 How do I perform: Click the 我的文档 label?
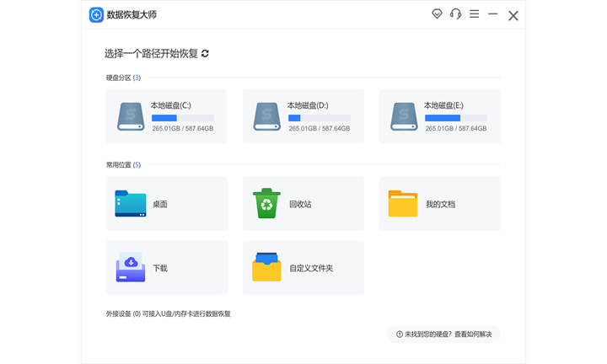click(441, 204)
